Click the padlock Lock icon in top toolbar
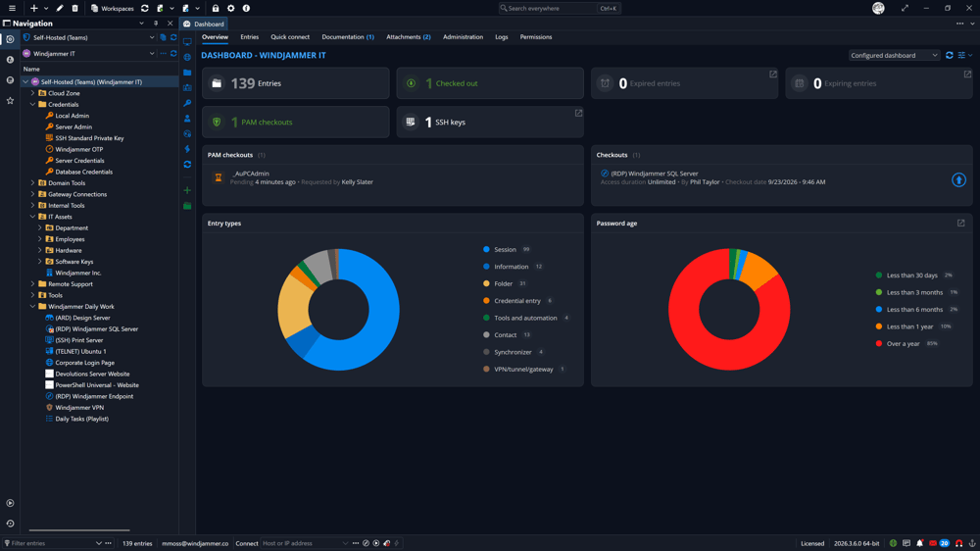The height and width of the screenshot is (551, 980). [x=215, y=8]
